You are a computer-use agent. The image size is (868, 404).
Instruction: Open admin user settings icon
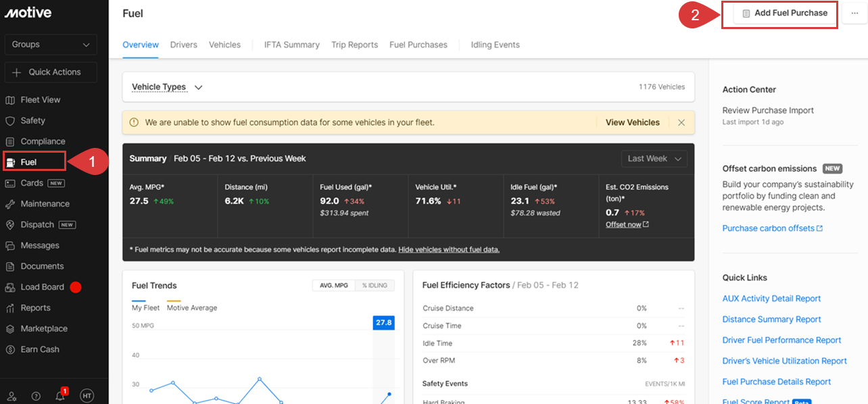tap(12, 396)
